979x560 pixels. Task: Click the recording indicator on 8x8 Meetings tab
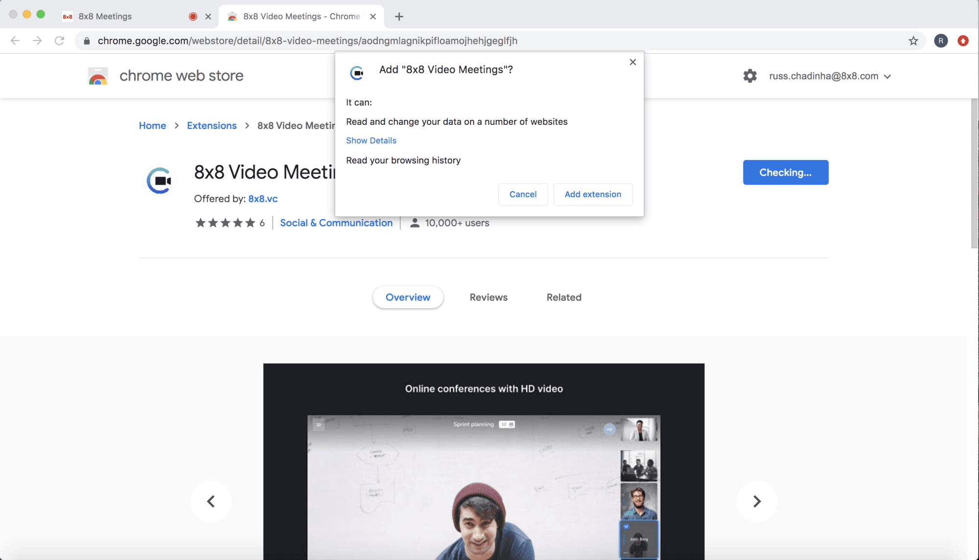(193, 17)
